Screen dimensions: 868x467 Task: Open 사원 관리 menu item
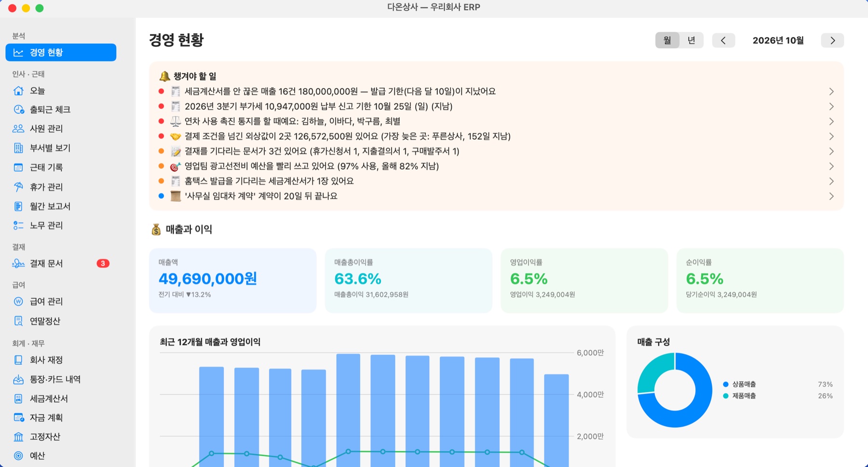[61, 129]
